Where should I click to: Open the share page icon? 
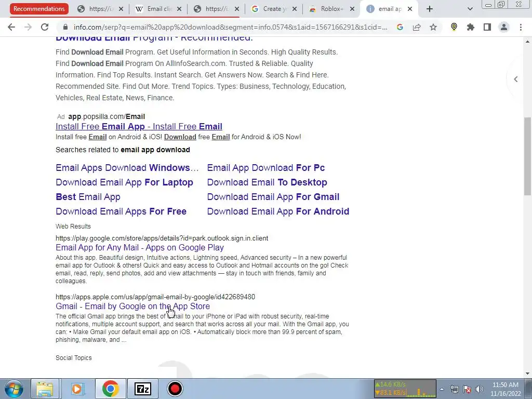(417, 27)
